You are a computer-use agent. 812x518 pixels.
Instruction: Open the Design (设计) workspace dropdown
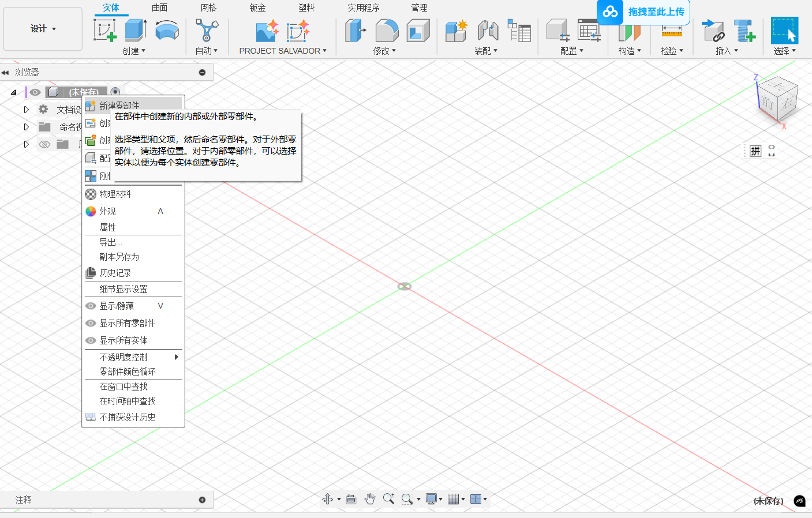point(43,29)
